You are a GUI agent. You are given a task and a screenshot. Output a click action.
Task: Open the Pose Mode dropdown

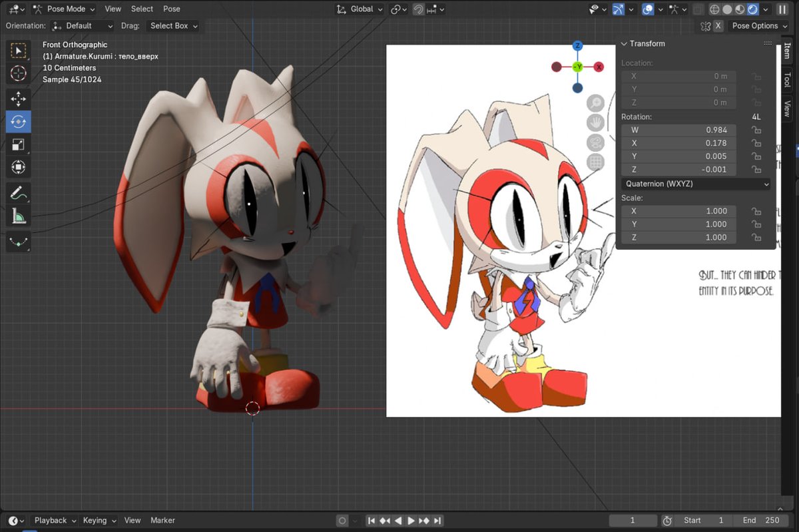click(64, 9)
